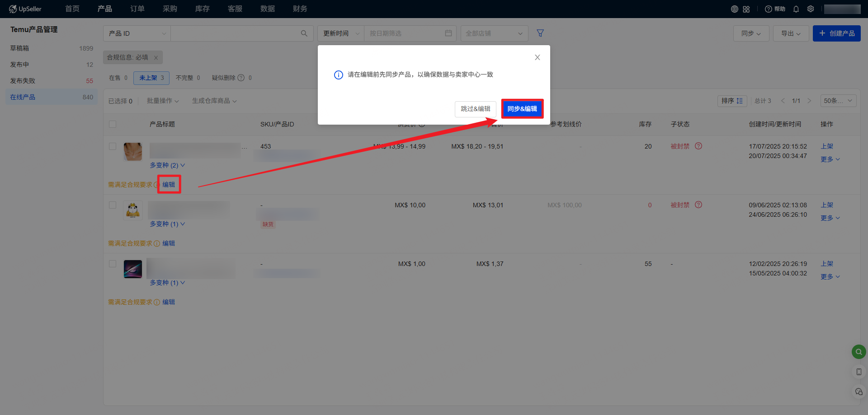868x415 pixels.
Task: Click the 同步&编辑 button
Action: [522, 109]
